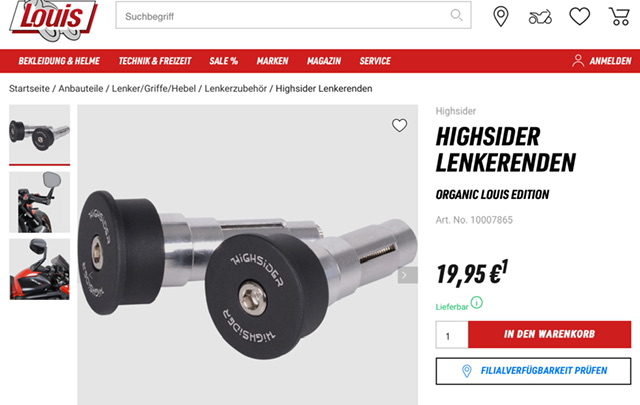This screenshot has width=640, height=405.
Task: Click the quantity input field
Action: pyautogui.click(x=452, y=335)
